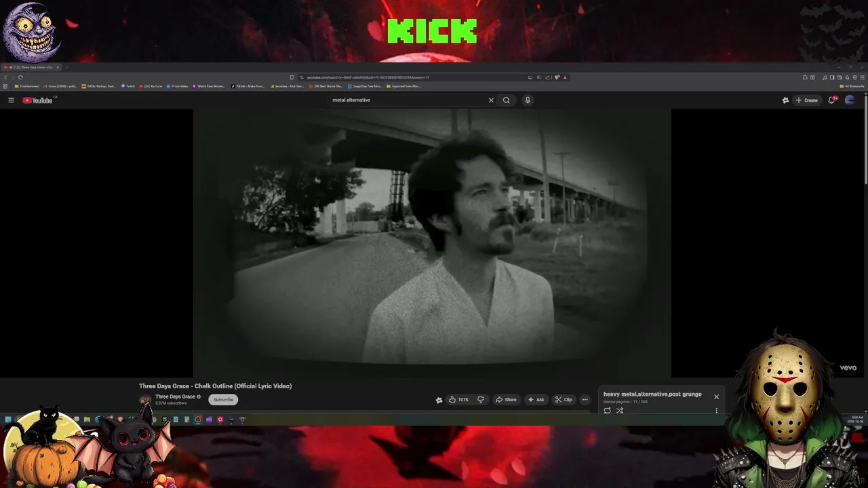Open the 'heavy metal,alternative,post grunge' playlist title
Viewport: 868px width, 488px height.
coord(652,394)
